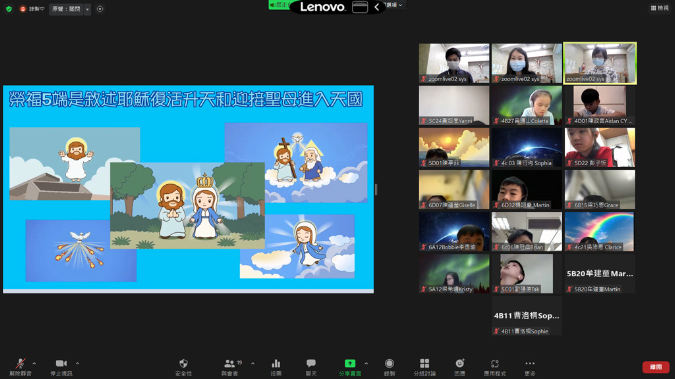The image size is (675, 379).
Task: Open audio options arrow beside the microphone
Action: [34, 363]
